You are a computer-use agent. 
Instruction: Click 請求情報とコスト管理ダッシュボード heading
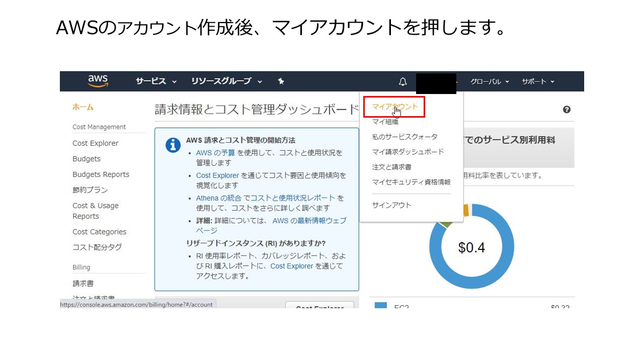[257, 110]
